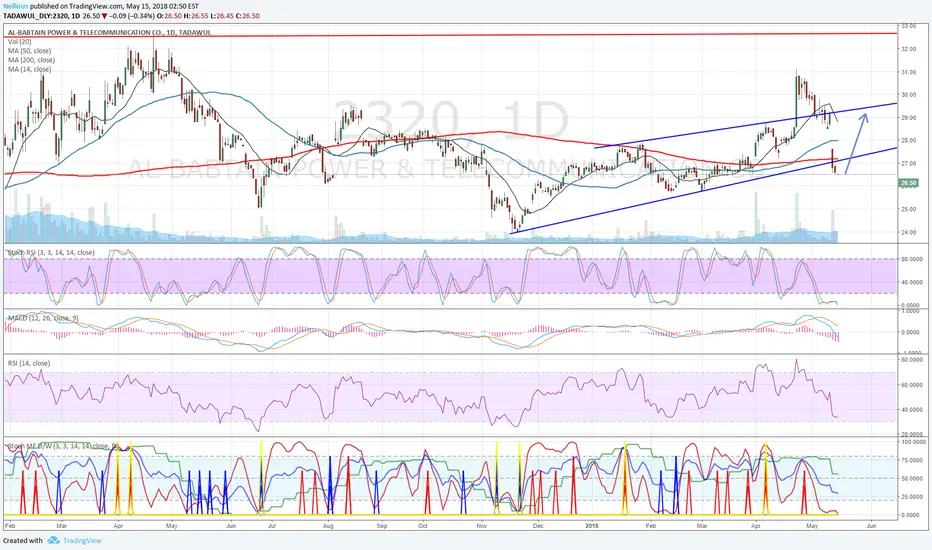Click the Stoch MF D/W indicator label
This screenshot has width=932, height=550.
[x=64, y=446]
